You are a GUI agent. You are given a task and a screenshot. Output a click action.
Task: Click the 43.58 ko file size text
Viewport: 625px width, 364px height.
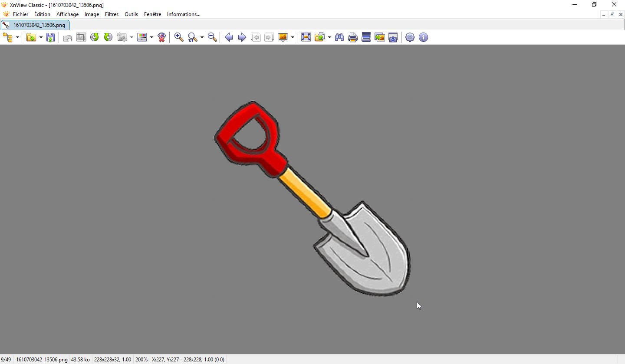pyautogui.click(x=80, y=360)
